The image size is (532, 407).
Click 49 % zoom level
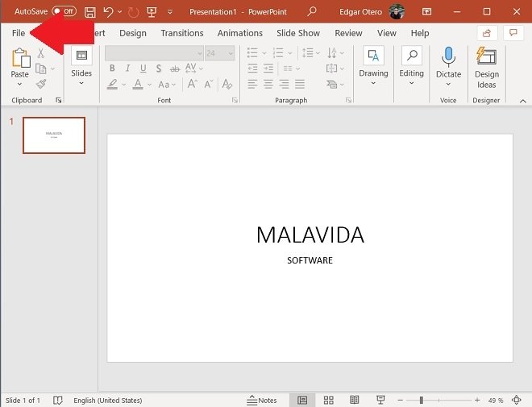[496, 401]
